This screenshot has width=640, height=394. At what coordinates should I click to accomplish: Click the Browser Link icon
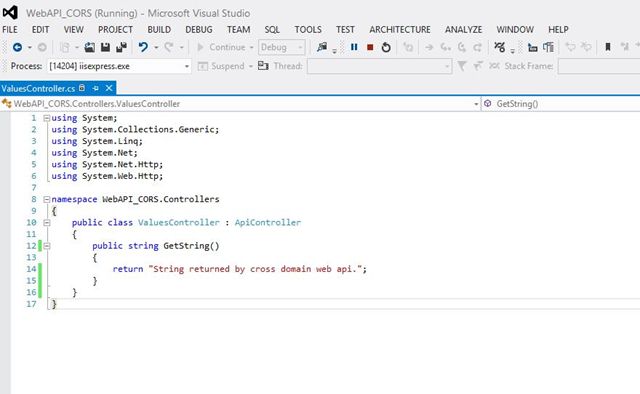point(322,47)
